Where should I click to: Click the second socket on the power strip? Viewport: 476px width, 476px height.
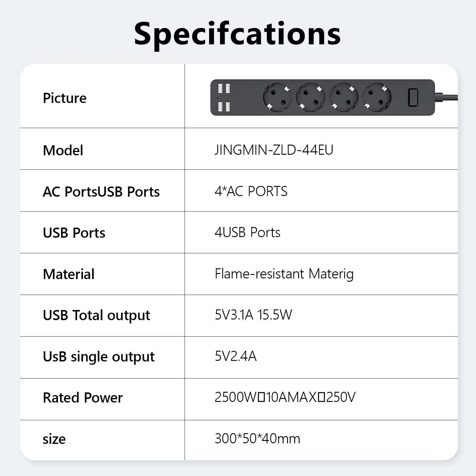(x=310, y=97)
